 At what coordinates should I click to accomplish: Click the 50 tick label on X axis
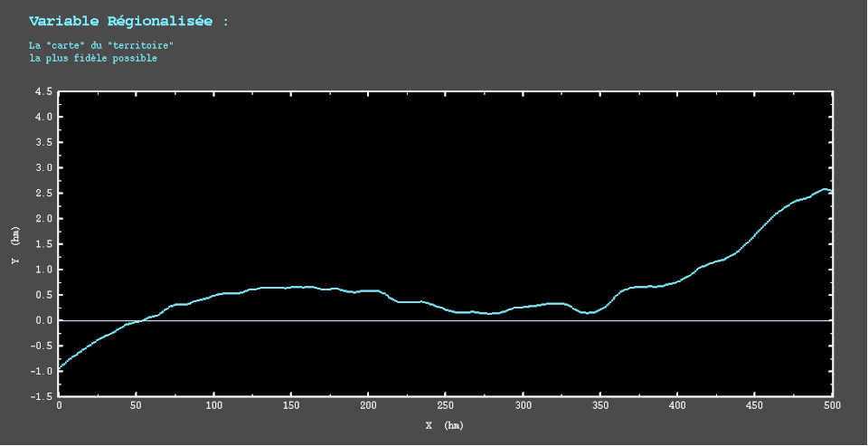[x=136, y=406]
